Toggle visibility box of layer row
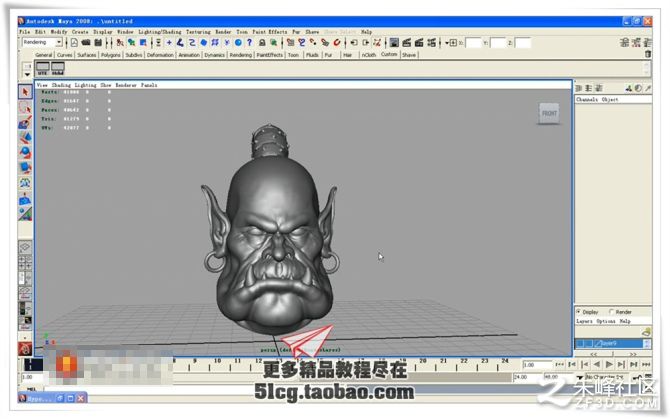 click(x=580, y=343)
